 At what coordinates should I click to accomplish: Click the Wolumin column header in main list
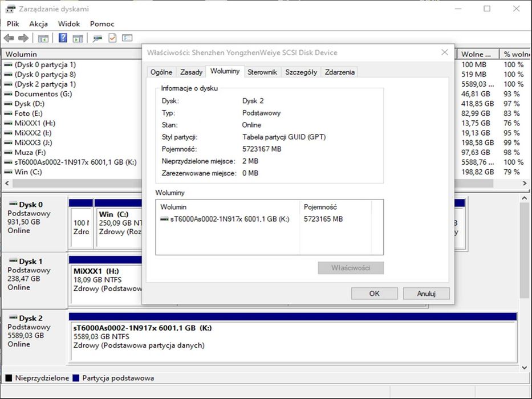tap(71, 54)
